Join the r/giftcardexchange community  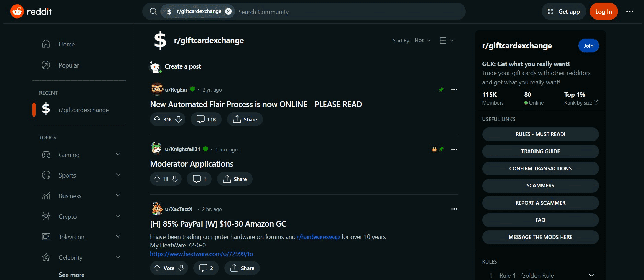click(588, 46)
